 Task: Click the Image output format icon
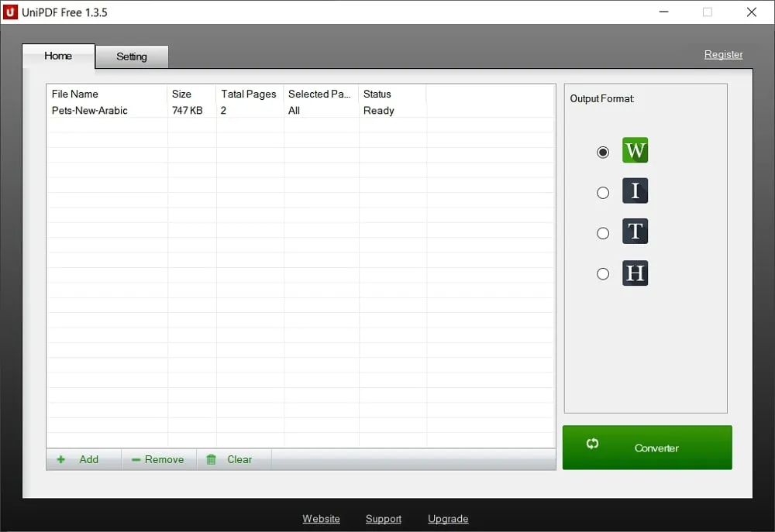coord(635,191)
